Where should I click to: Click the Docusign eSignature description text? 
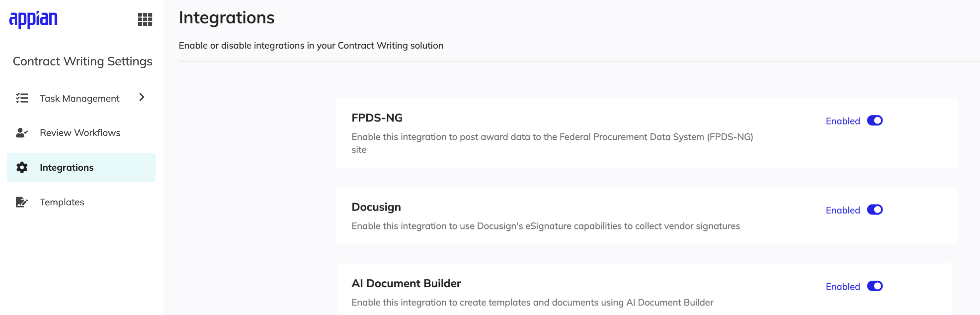[546, 226]
